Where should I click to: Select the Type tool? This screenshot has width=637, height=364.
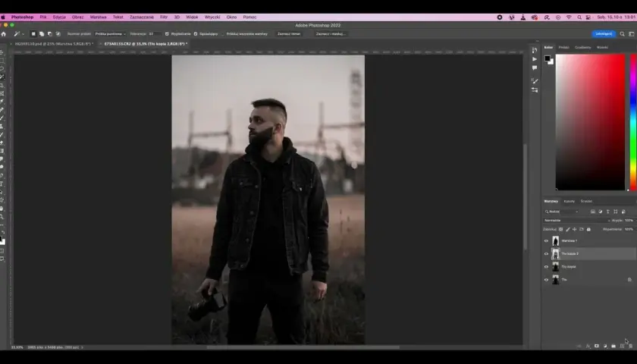(x=2, y=184)
